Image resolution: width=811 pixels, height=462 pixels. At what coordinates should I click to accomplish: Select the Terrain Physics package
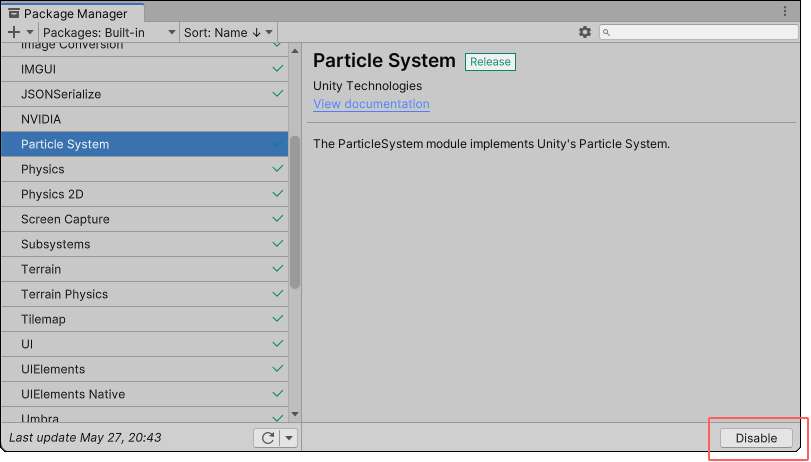(144, 294)
